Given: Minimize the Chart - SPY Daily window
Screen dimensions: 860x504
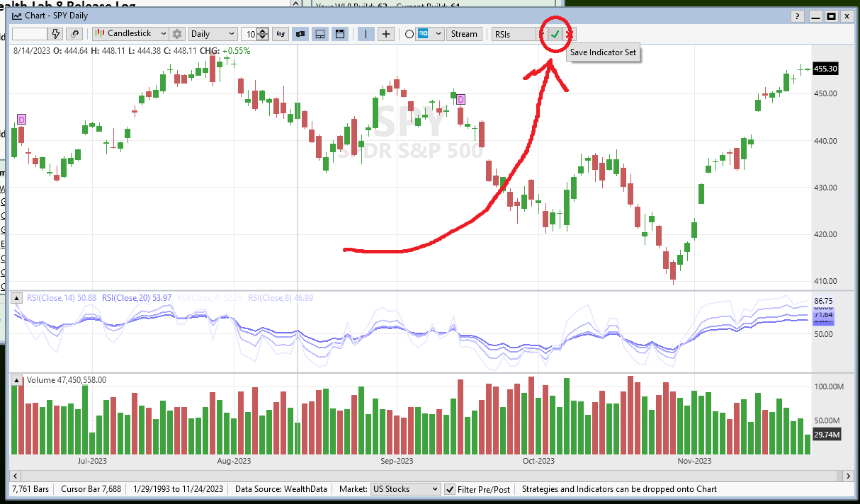Looking at the screenshot, I should coord(816,16).
